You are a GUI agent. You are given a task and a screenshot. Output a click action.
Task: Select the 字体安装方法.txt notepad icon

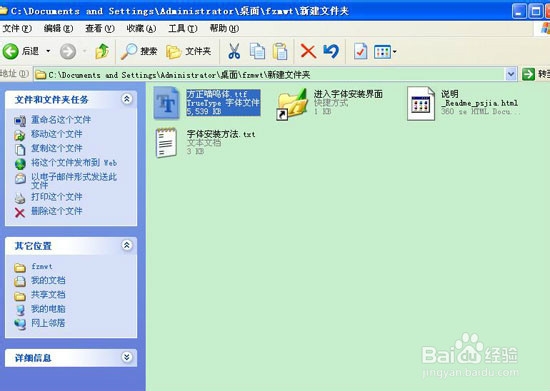coord(166,142)
